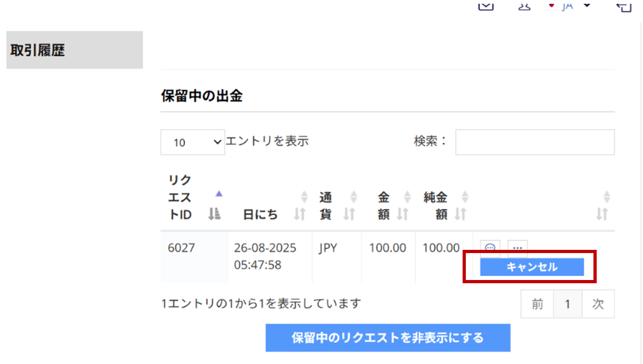Go to next page with 次
643x364 pixels.
598,304
